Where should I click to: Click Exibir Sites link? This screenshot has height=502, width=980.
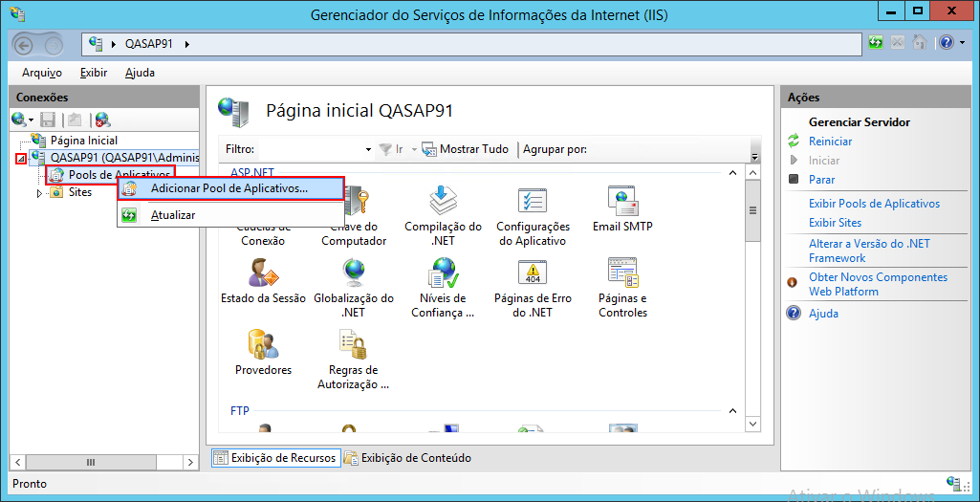point(835,223)
